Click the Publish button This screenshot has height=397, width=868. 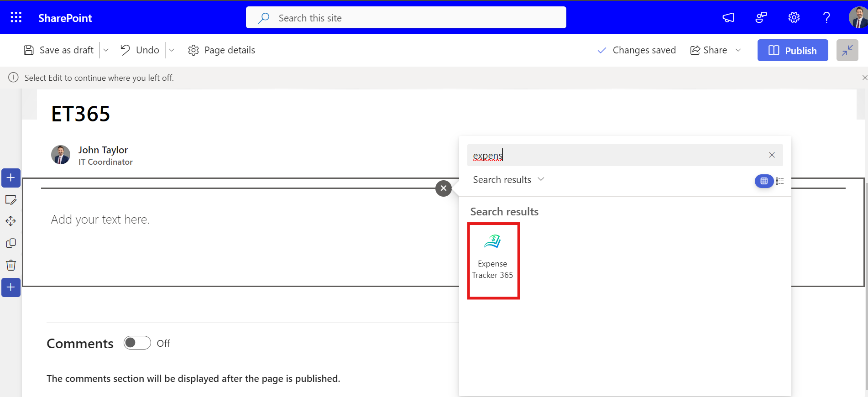coord(793,50)
